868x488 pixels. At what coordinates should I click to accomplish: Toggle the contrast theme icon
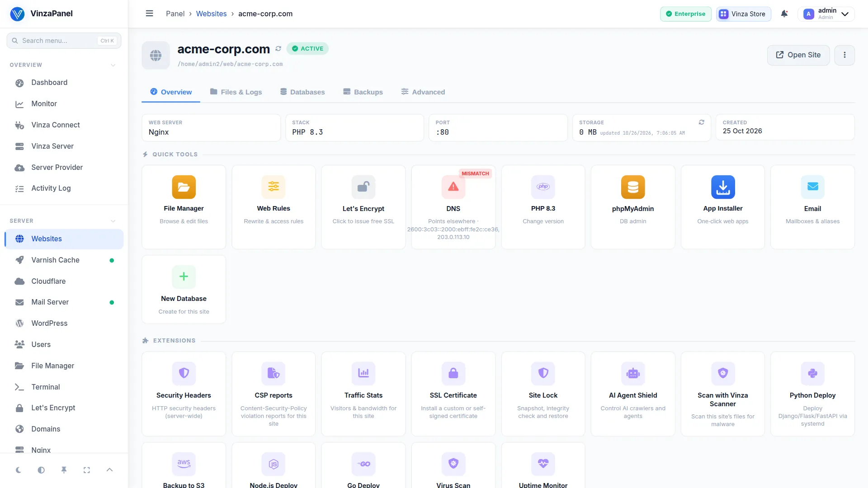(x=41, y=470)
